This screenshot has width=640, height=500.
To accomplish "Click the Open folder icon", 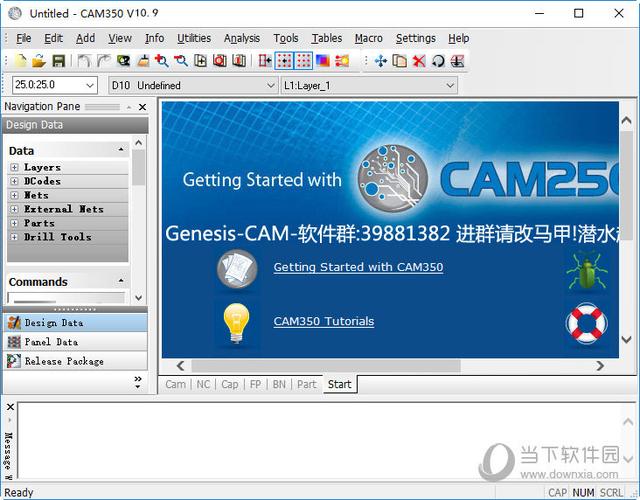I will pyautogui.click(x=39, y=61).
